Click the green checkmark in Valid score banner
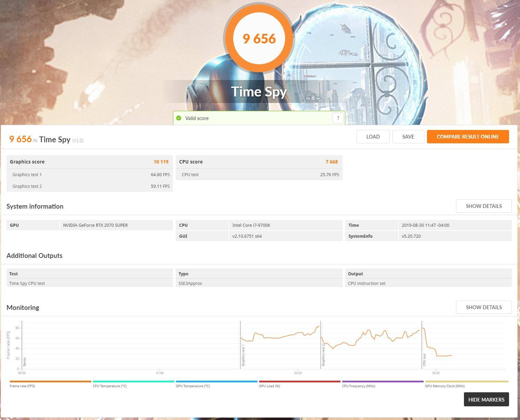 [178, 118]
